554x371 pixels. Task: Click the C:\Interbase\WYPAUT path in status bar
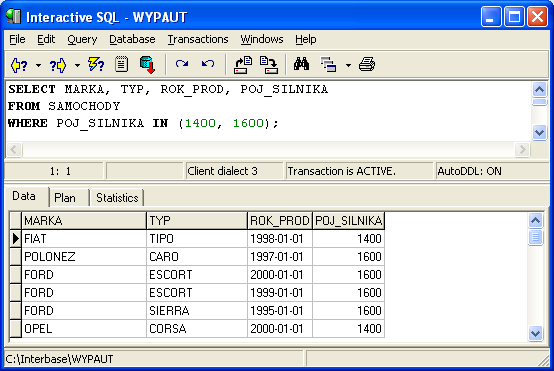(154, 359)
